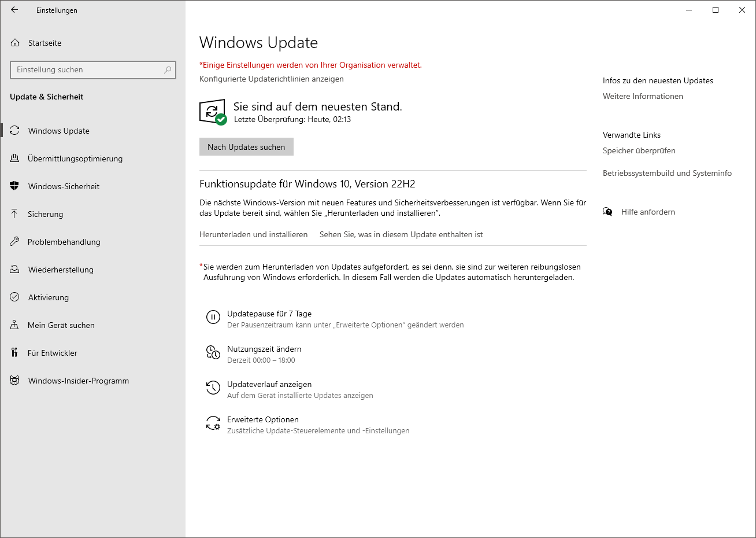
Task: Click 'Sie sind auf dem neuesten Stand.' text
Action: tap(318, 106)
